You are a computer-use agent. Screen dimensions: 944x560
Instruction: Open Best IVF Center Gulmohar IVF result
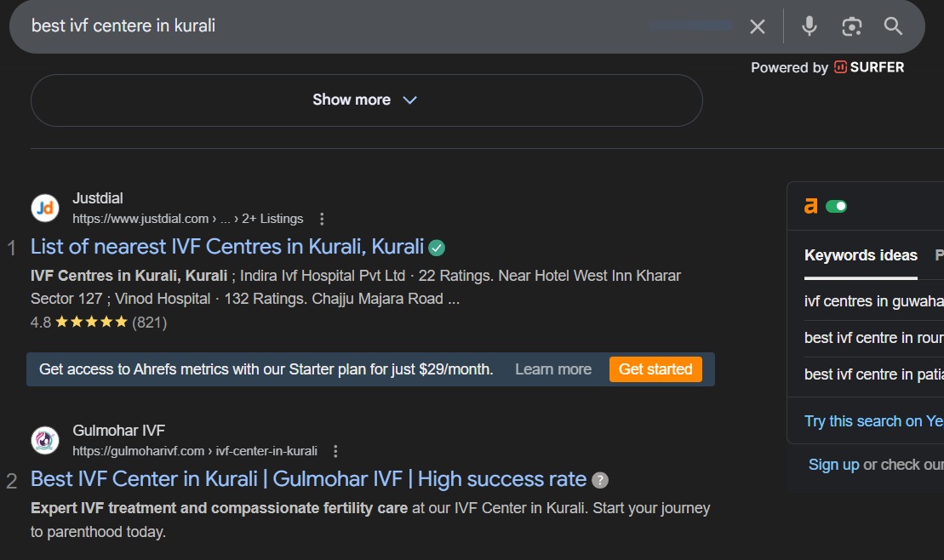tap(308, 479)
